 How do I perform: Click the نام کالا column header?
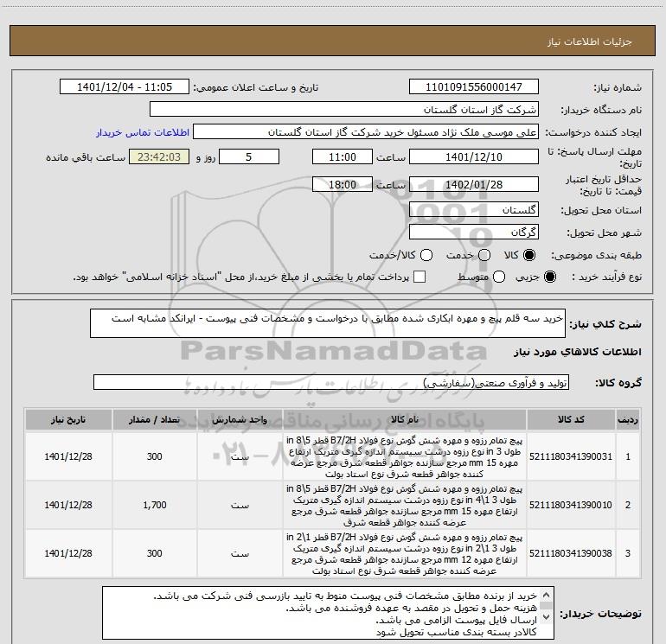[x=405, y=420]
